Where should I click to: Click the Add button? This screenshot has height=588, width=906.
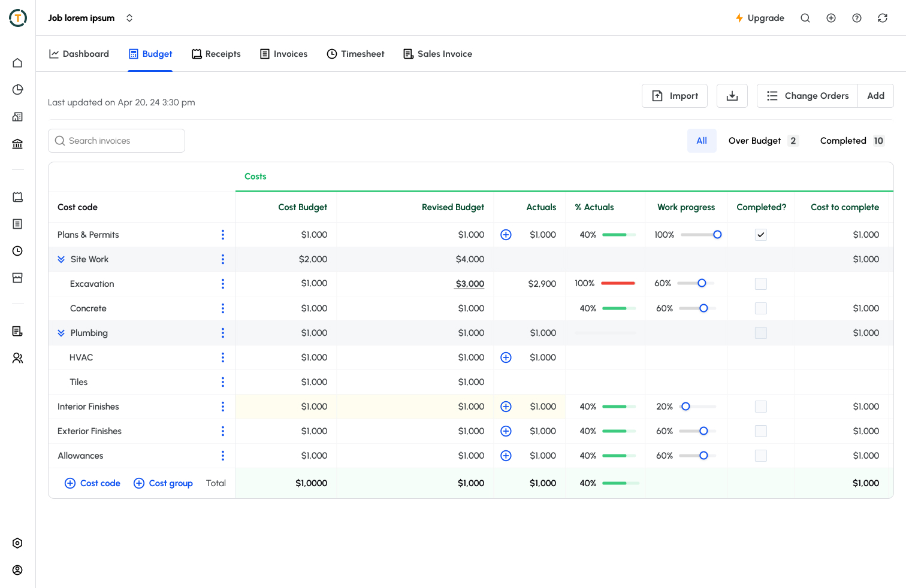876,96
